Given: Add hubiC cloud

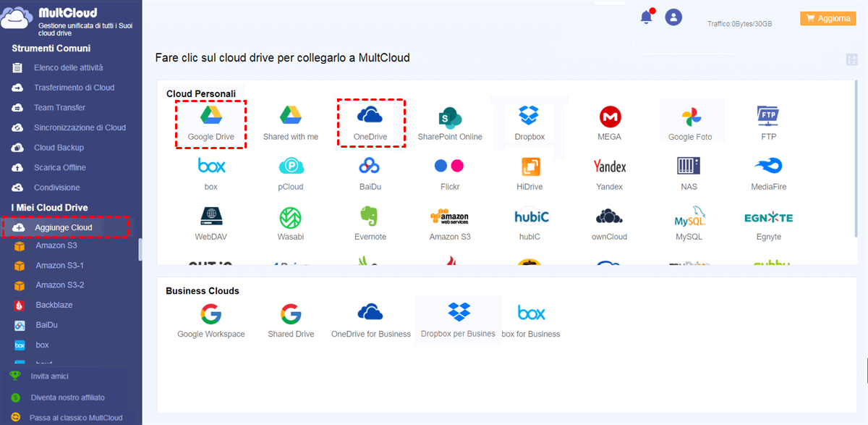Looking at the screenshot, I should click(x=532, y=224).
